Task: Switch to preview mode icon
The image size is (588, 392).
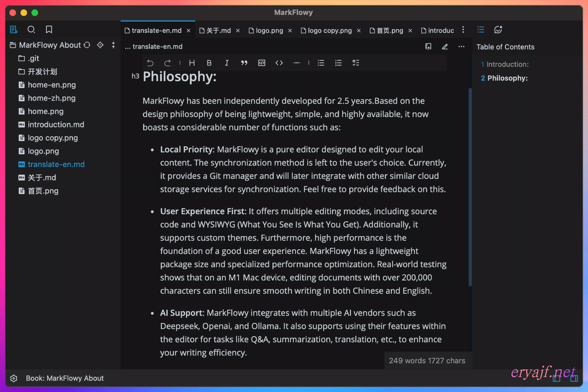Action: (428, 47)
